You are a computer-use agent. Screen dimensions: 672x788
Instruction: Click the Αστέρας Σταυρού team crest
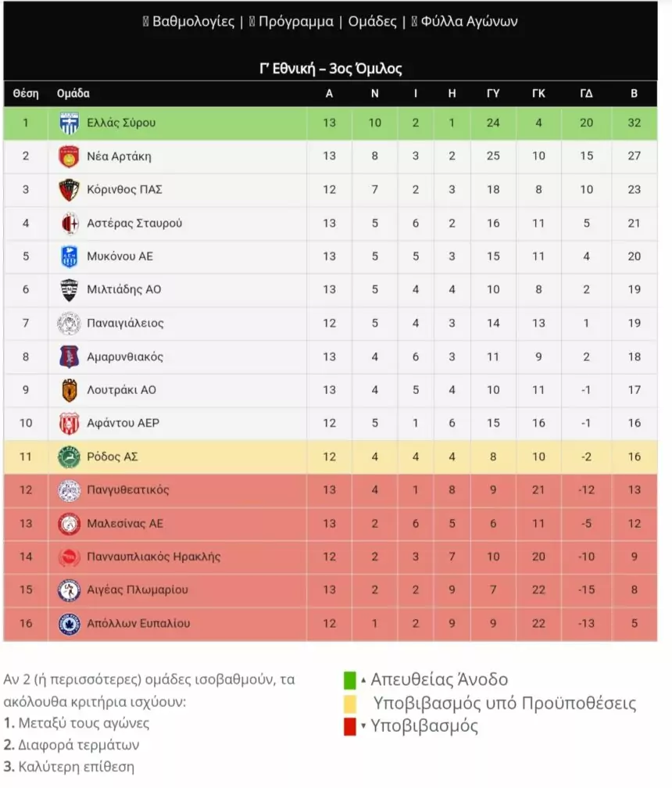(x=70, y=224)
